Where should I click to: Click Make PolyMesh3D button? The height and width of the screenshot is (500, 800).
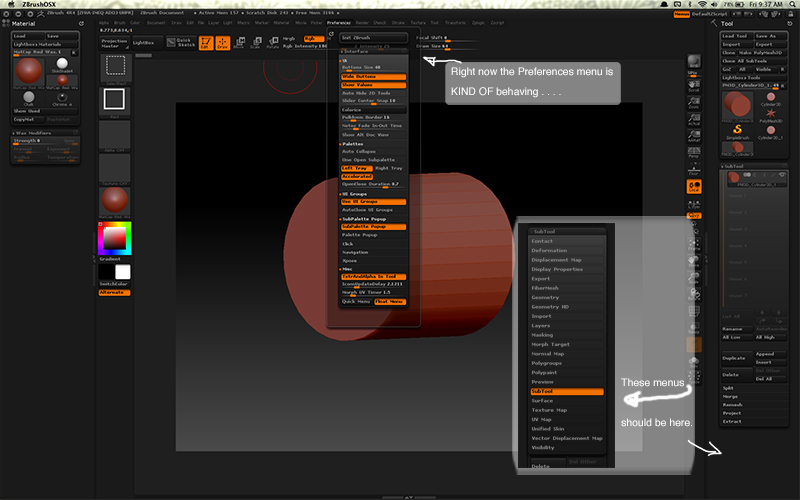tap(762, 53)
